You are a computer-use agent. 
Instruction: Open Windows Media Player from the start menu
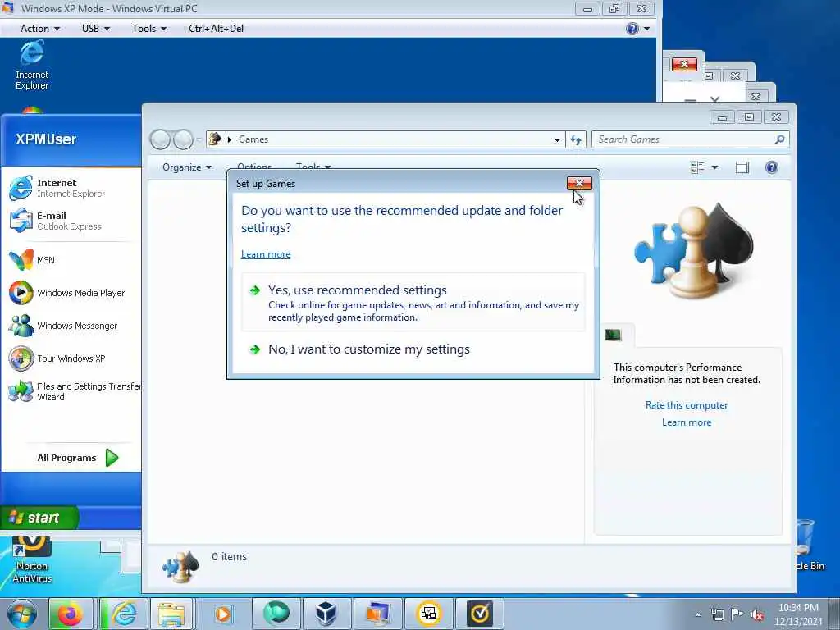67,293
